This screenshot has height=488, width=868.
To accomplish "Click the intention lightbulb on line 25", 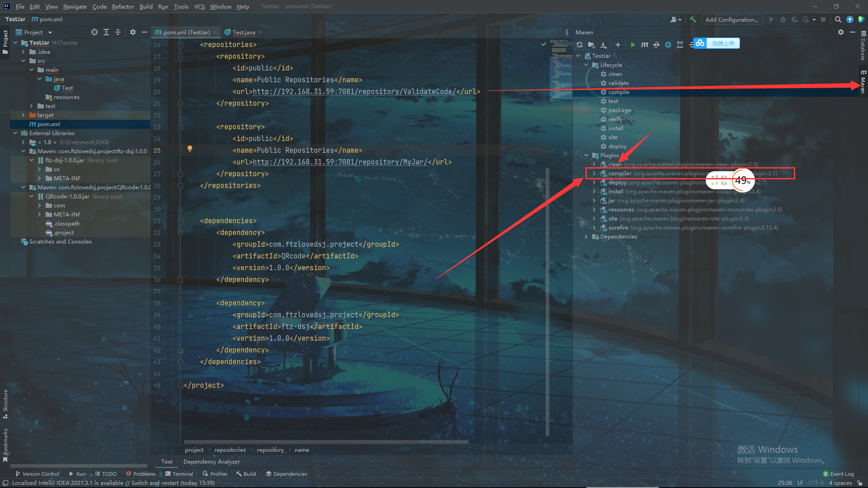I will pos(190,149).
